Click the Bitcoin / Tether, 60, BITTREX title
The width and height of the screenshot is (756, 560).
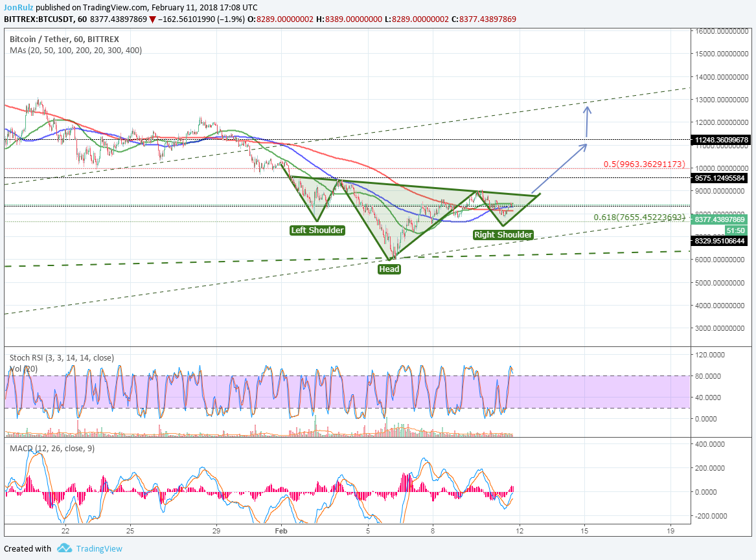(x=64, y=39)
